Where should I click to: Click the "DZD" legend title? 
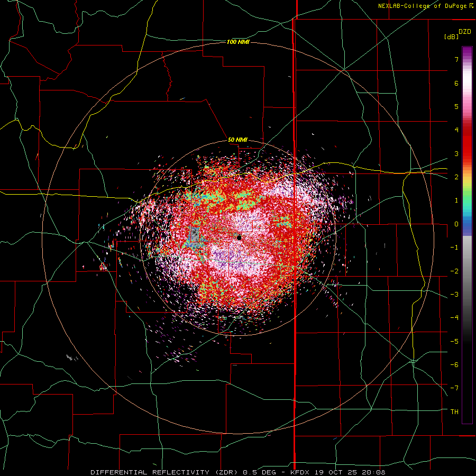465,32
